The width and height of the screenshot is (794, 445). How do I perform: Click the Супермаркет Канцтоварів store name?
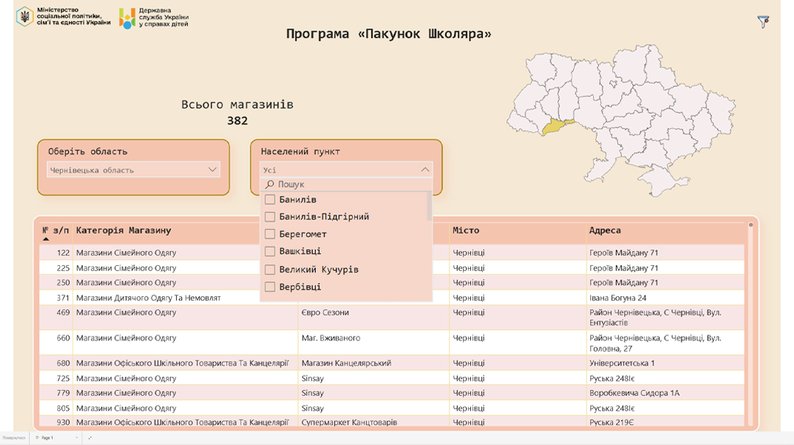pyautogui.click(x=349, y=422)
